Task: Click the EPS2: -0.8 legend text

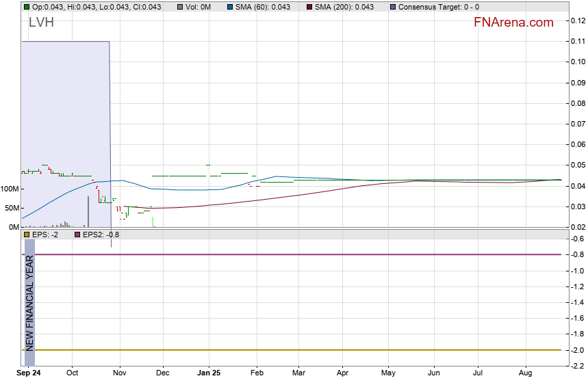Action: (x=101, y=235)
